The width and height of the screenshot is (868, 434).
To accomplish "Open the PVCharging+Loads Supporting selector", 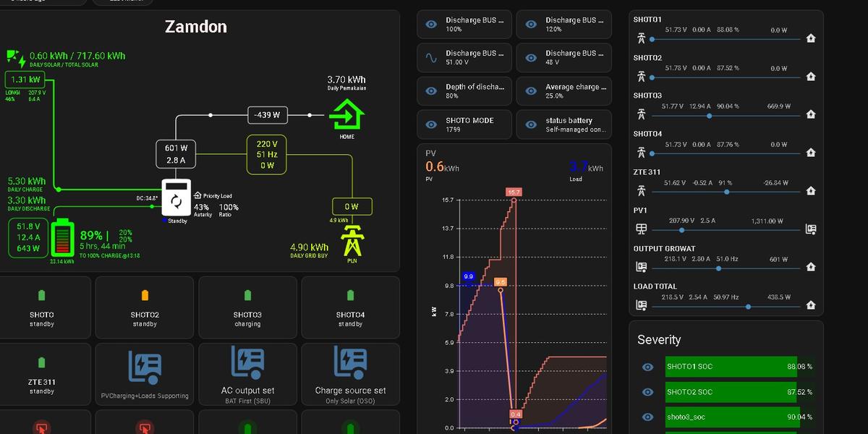I will [145, 375].
